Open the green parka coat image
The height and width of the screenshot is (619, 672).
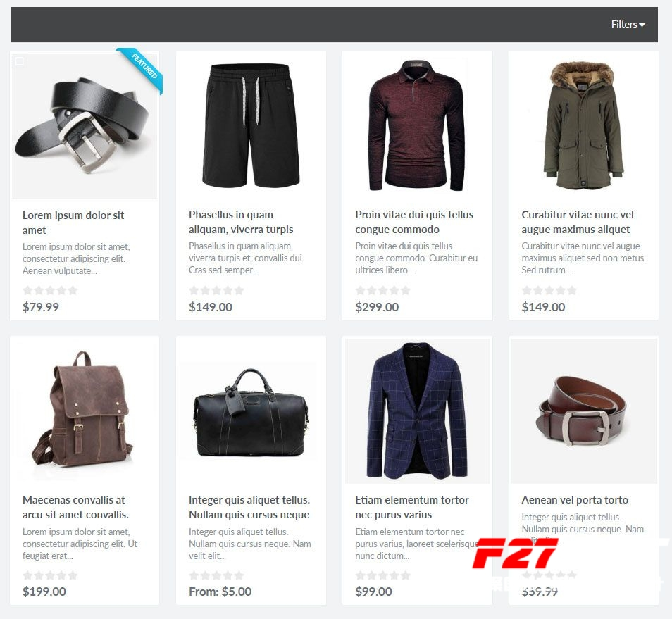(x=584, y=125)
